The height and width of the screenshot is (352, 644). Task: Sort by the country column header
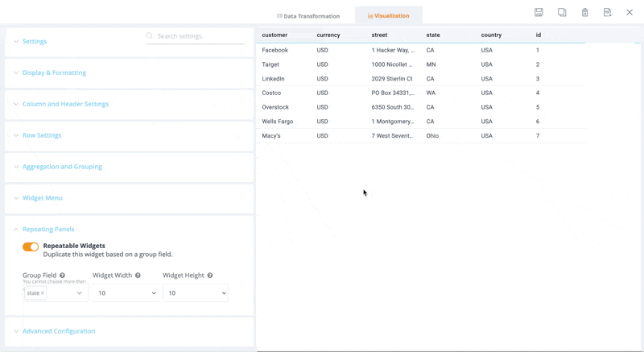point(491,35)
